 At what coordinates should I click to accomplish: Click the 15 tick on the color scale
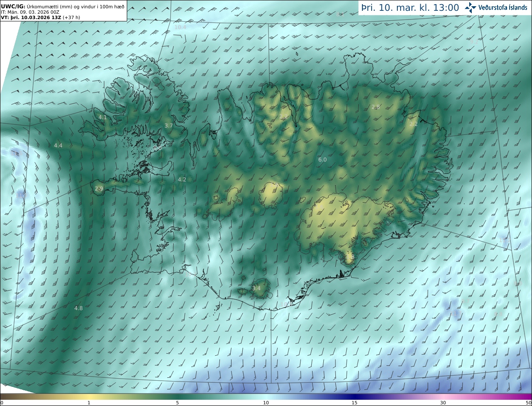tap(355, 403)
